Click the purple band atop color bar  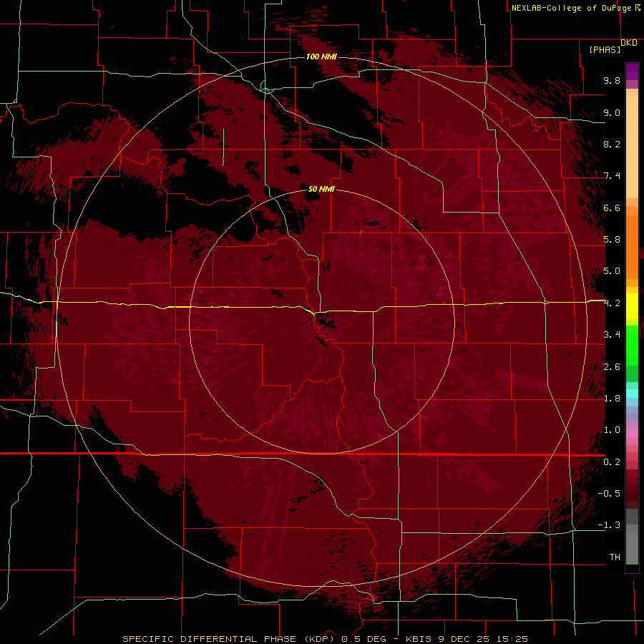pos(632,72)
